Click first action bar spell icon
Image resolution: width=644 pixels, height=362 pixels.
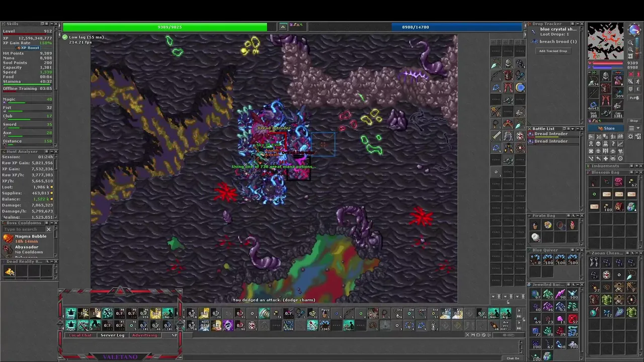[71, 313]
